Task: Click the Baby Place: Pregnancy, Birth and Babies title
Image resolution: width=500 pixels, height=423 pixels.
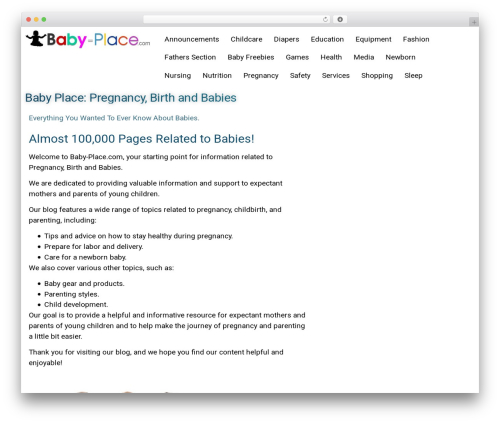Action: pyautogui.click(x=131, y=98)
